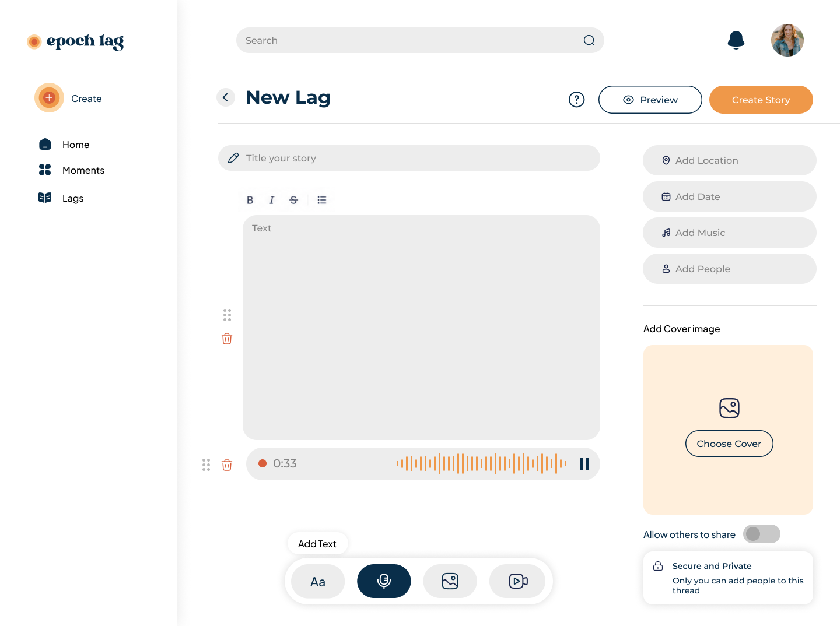Click the Secure and Private lock icon
Viewport: 840px width, 626px height.
[x=658, y=566]
